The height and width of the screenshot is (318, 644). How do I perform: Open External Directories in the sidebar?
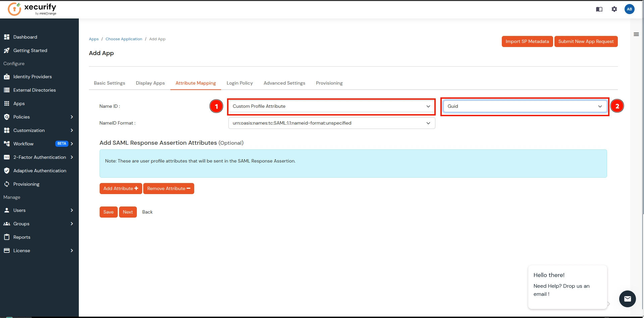tap(35, 90)
